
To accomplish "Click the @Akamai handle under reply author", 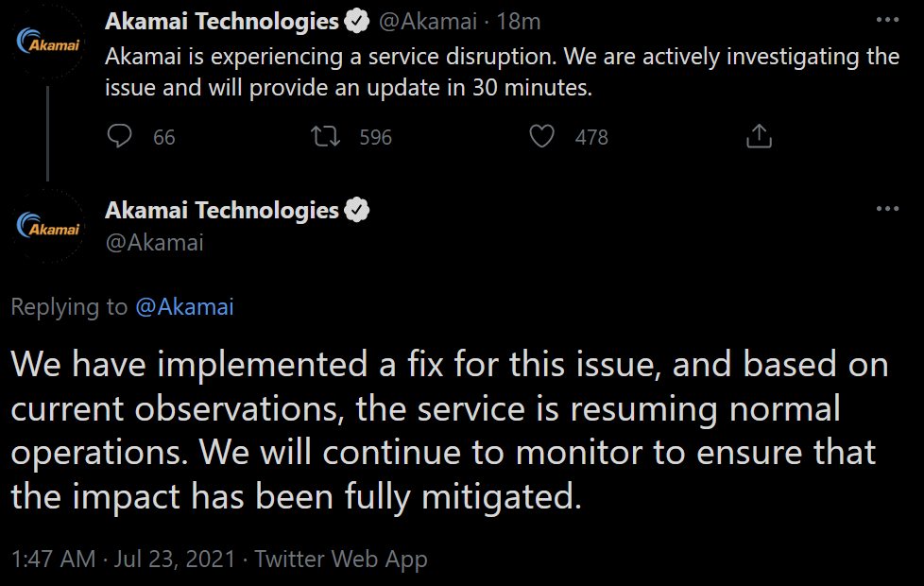I will (x=154, y=242).
